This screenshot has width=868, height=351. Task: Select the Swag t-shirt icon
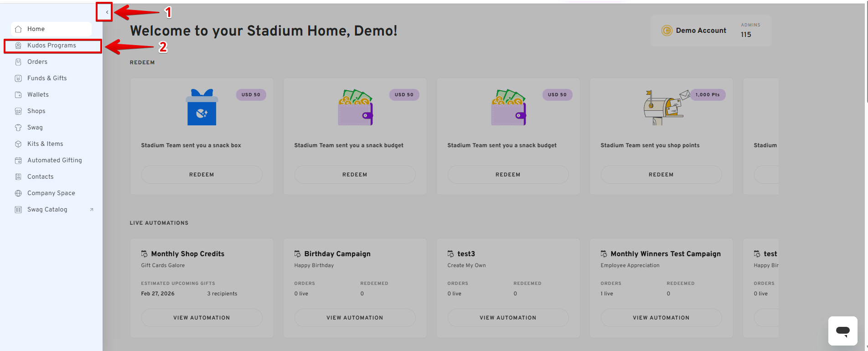(18, 128)
